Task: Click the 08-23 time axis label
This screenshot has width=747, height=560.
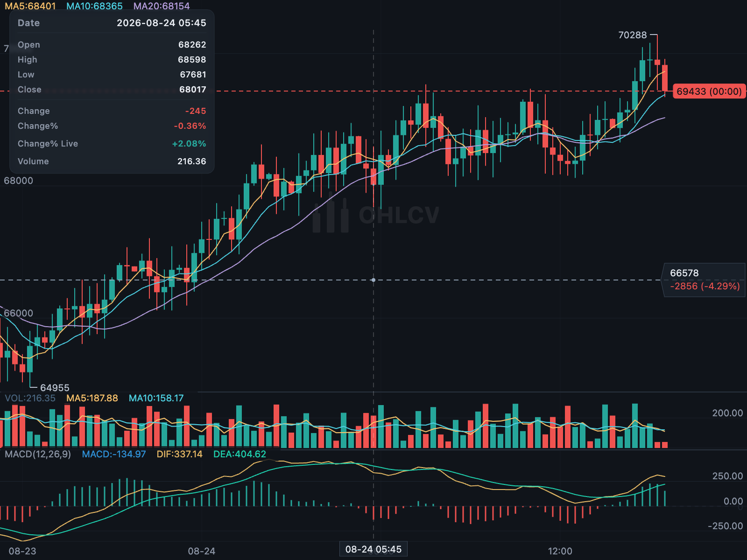Action: click(22, 551)
